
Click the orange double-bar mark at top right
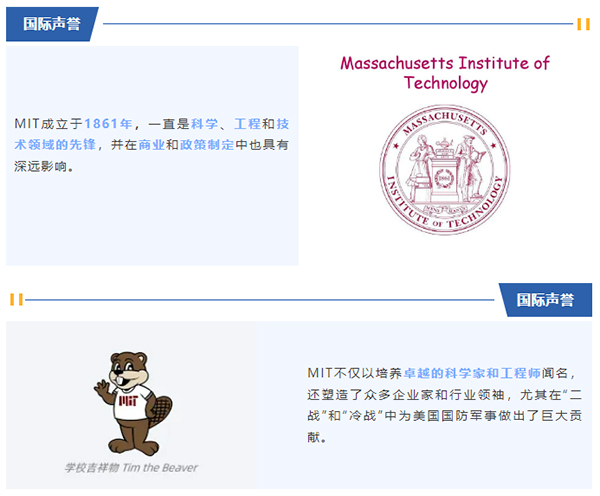[584, 24]
